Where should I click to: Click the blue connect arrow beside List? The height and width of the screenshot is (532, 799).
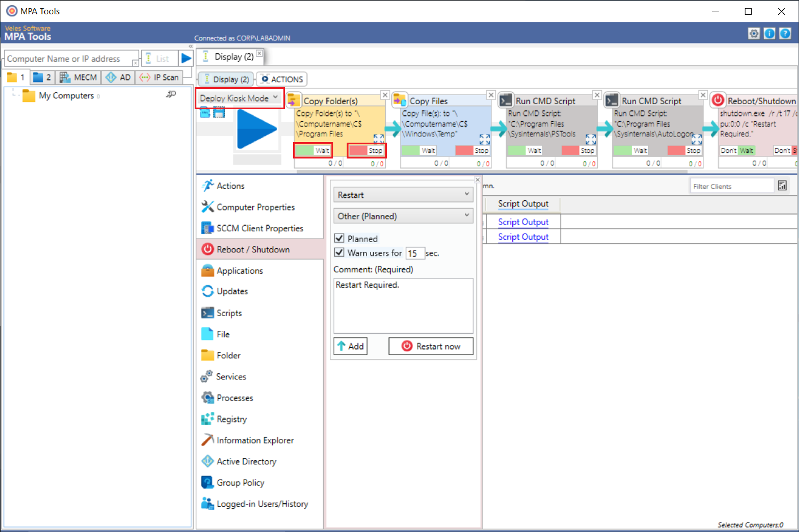pyautogui.click(x=186, y=58)
